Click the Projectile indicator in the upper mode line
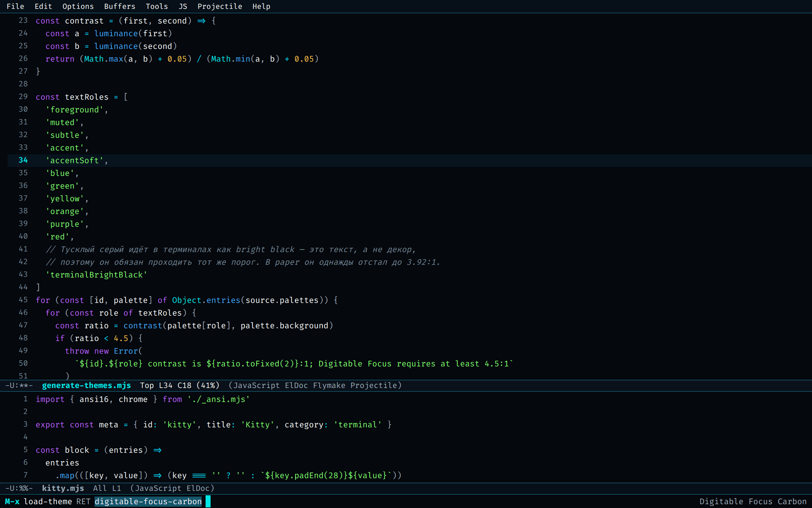This screenshot has width=812, height=508. pyautogui.click(x=373, y=385)
